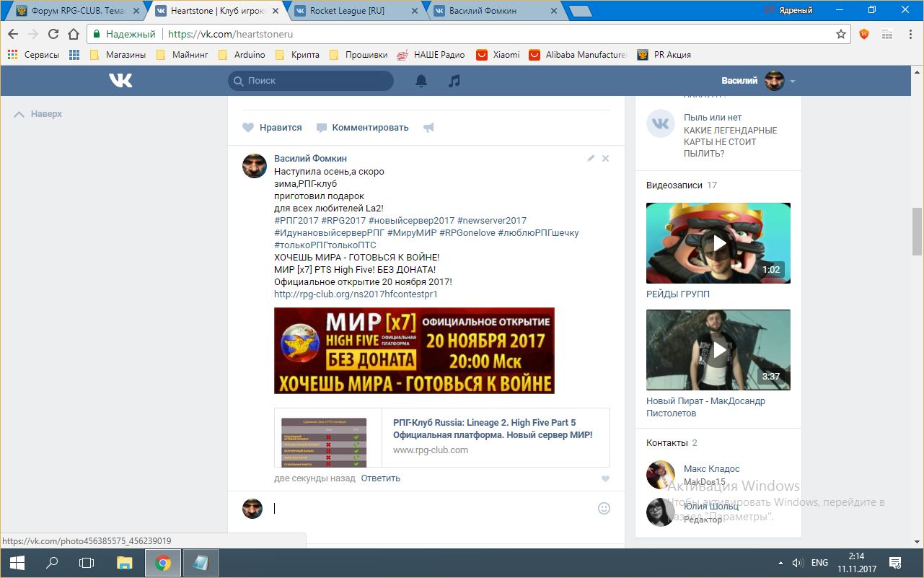Open the Arduino bookmarks folder

click(x=242, y=55)
